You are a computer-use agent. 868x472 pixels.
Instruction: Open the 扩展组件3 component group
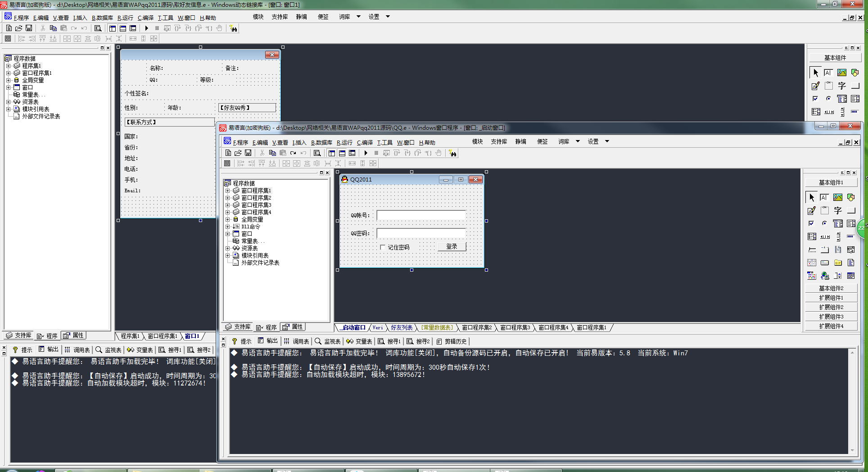click(831, 317)
